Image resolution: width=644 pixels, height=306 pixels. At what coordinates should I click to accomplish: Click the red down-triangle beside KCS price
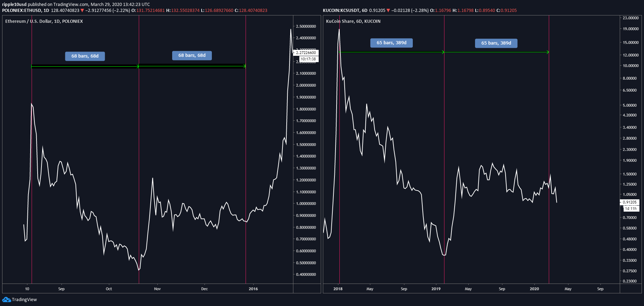(x=388, y=11)
